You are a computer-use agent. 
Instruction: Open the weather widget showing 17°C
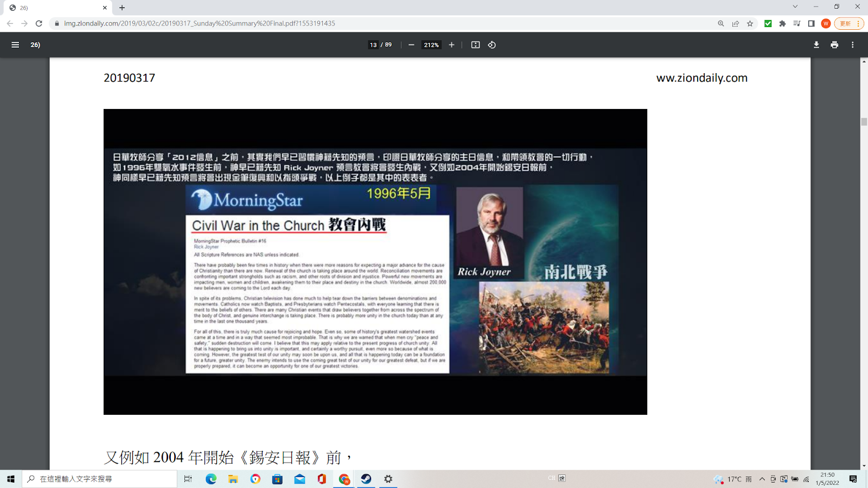(733, 479)
